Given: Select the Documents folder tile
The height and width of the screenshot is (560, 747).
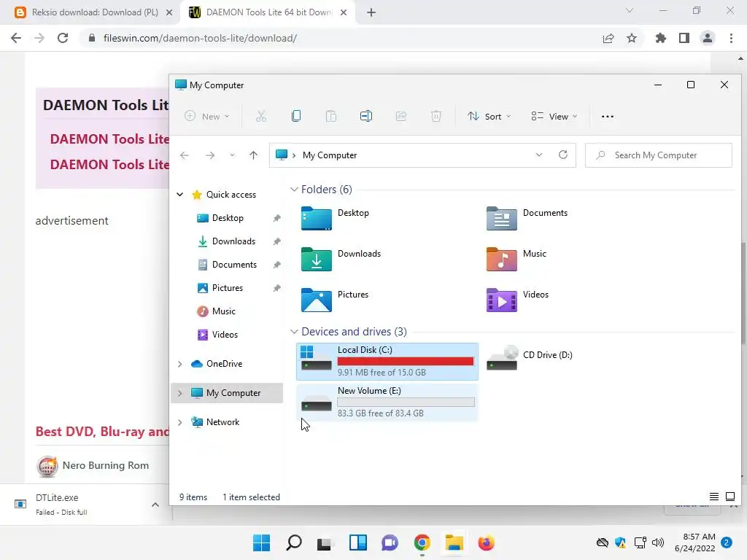Looking at the screenshot, I should (528, 219).
